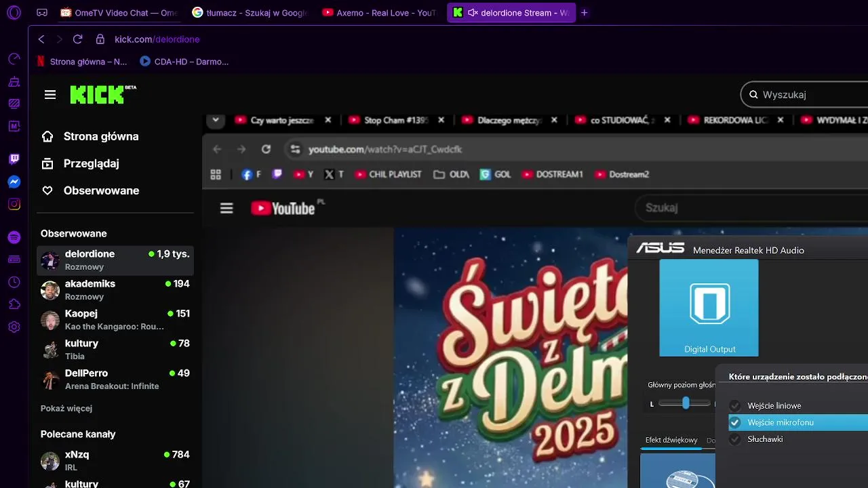Open a new browser tab with plus
This screenshot has width=868, height=488.
(585, 12)
